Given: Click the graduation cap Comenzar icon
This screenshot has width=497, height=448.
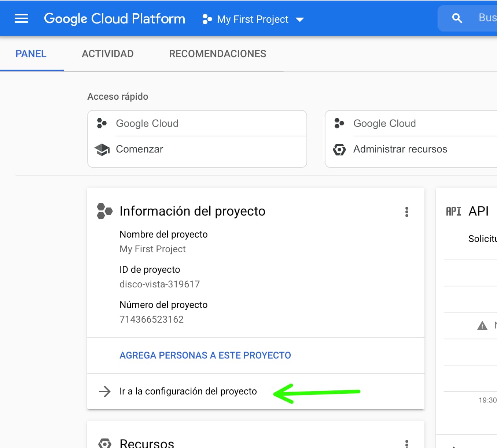Looking at the screenshot, I should [x=102, y=149].
